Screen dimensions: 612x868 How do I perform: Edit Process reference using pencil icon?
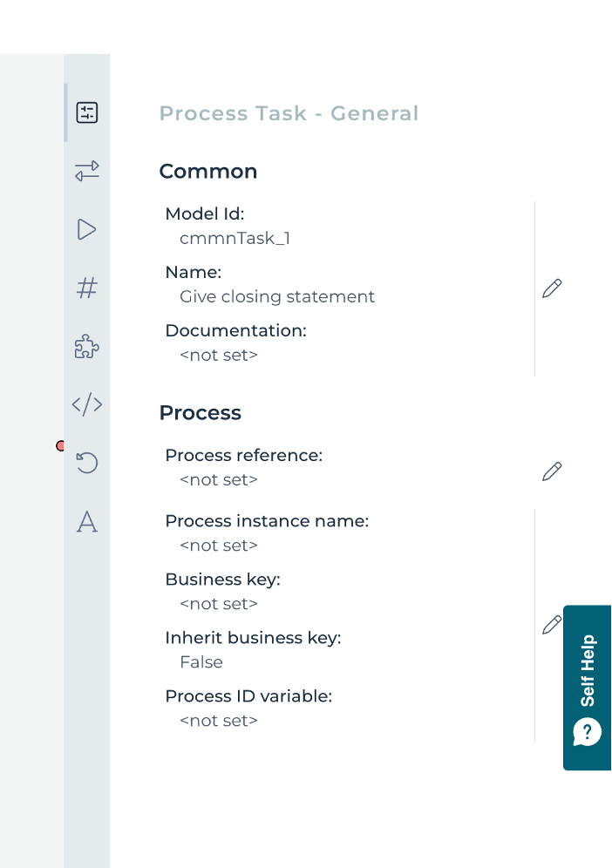[x=552, y=471]
